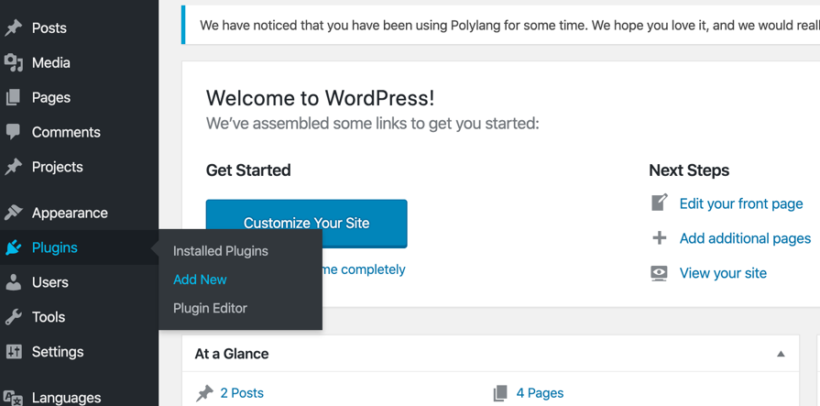Screen dimensions: 820x406
Task: Open Tools via the wrench icon
Action: (x=14, y=317)
